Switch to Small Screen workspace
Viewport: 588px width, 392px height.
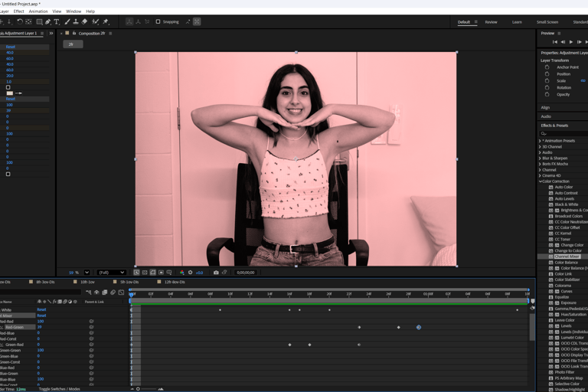point(547,22)
